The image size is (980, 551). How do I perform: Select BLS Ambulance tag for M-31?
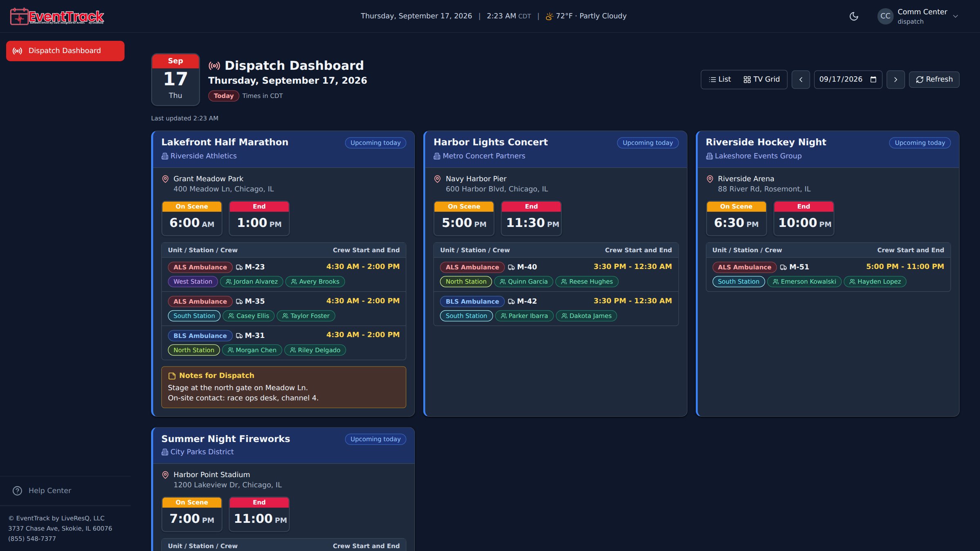pyautogui.click(x=200, y=336)
